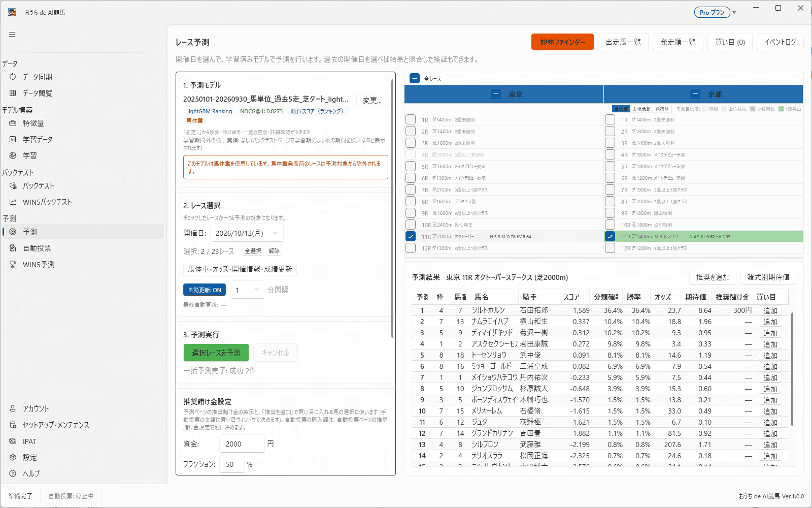Open 学習データ training data page

[x=82, y=140]
